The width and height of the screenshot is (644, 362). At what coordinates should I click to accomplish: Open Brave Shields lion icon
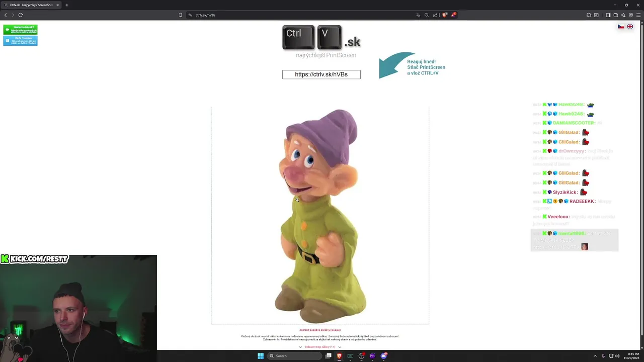click(x=444, y=15)
